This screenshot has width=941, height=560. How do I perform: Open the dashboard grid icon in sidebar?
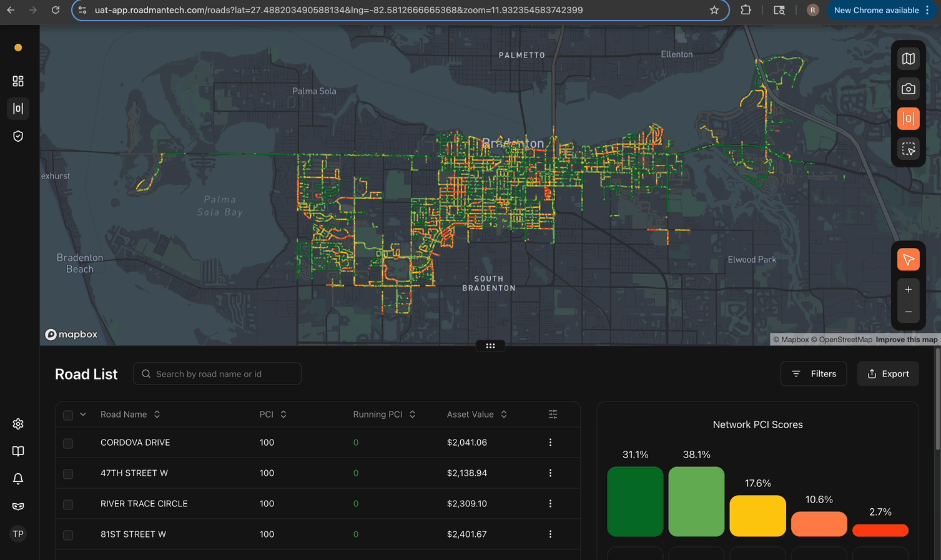pos(18,81)
